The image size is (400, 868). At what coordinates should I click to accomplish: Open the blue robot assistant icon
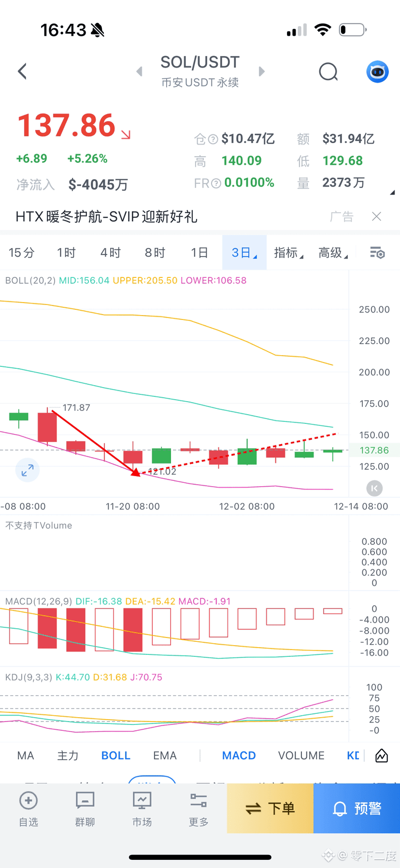(377, 72)
